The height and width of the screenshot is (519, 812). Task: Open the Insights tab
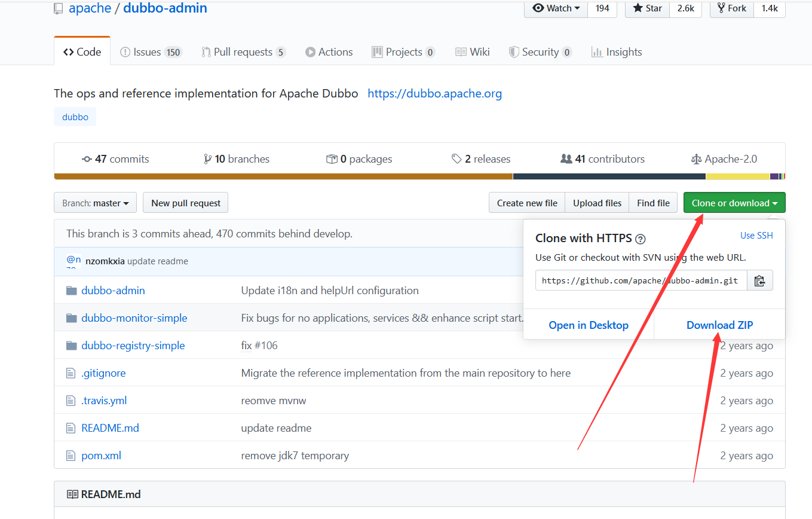617,52
